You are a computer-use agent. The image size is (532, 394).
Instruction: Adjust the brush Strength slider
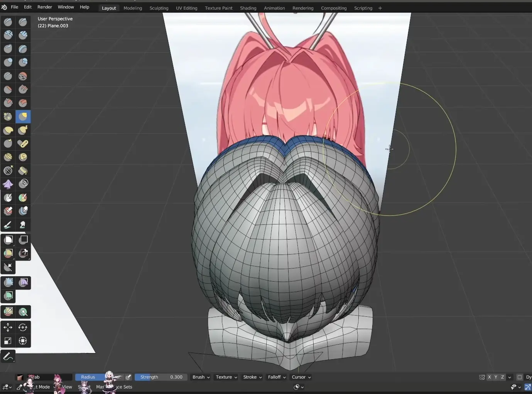(x=161, y=377)
